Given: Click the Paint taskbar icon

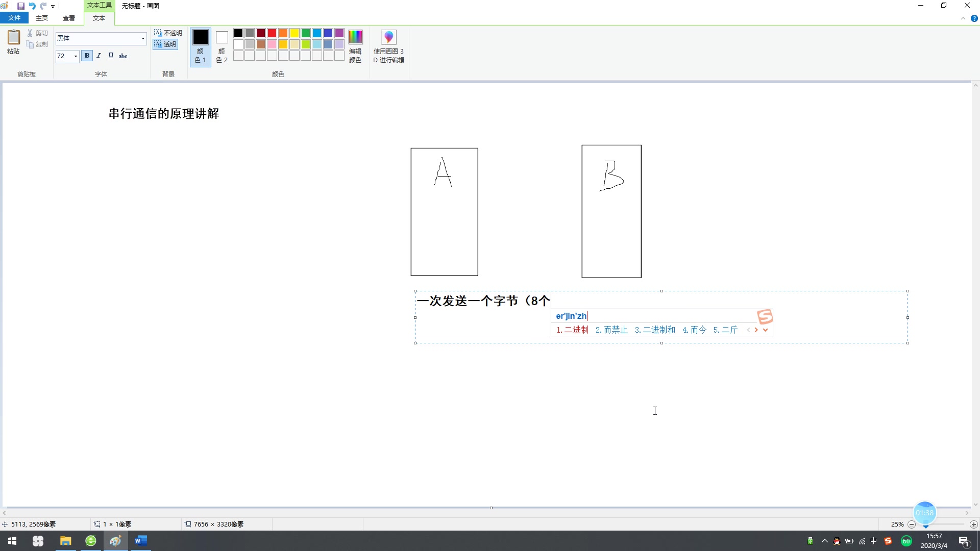Looking at the screenshot, I should coord(115,541).
